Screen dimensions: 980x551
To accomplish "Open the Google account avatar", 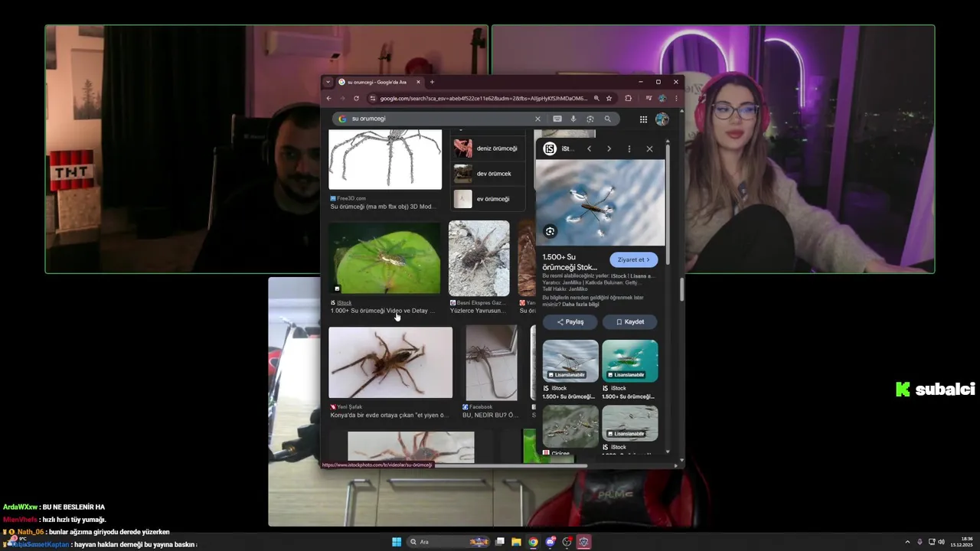I will coord(662,119).
